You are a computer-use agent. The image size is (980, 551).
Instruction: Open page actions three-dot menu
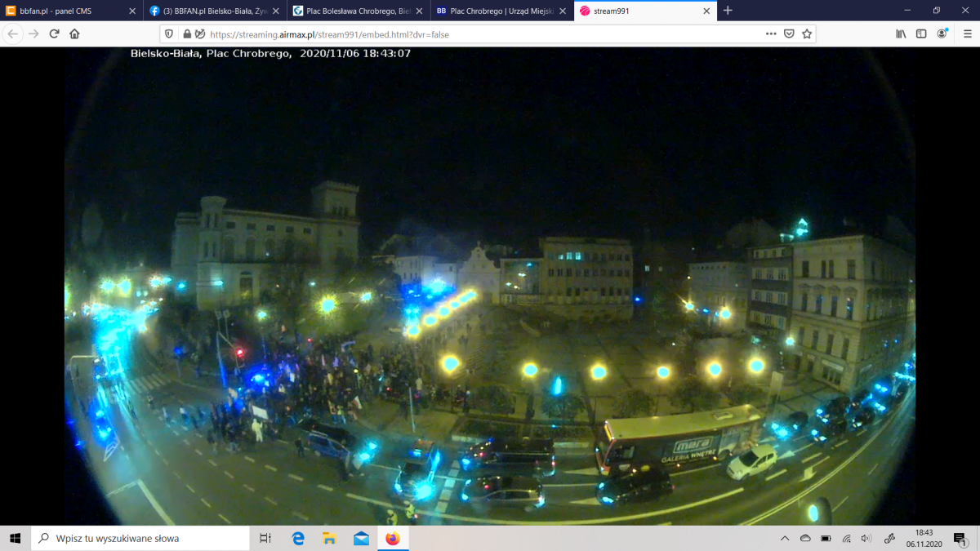[771, 34]
